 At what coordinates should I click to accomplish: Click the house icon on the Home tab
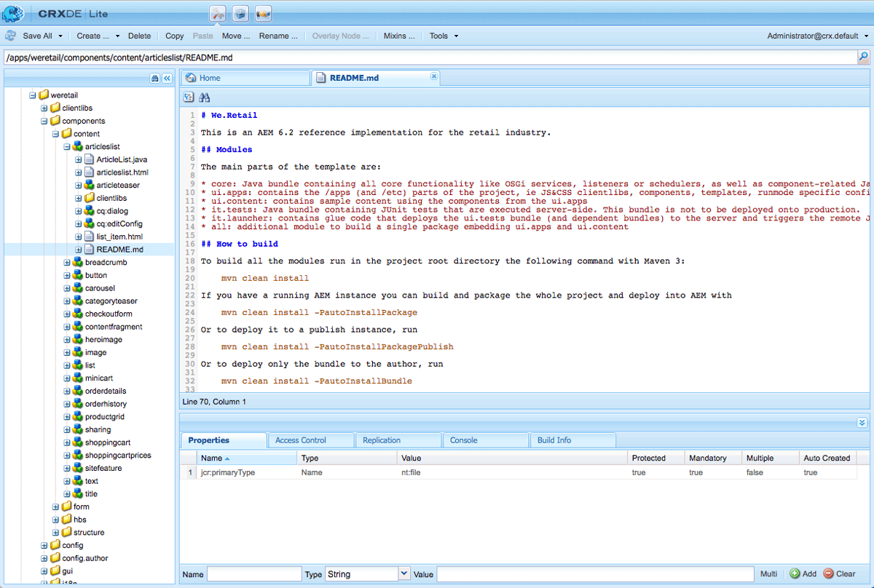(x=189, y=77)
